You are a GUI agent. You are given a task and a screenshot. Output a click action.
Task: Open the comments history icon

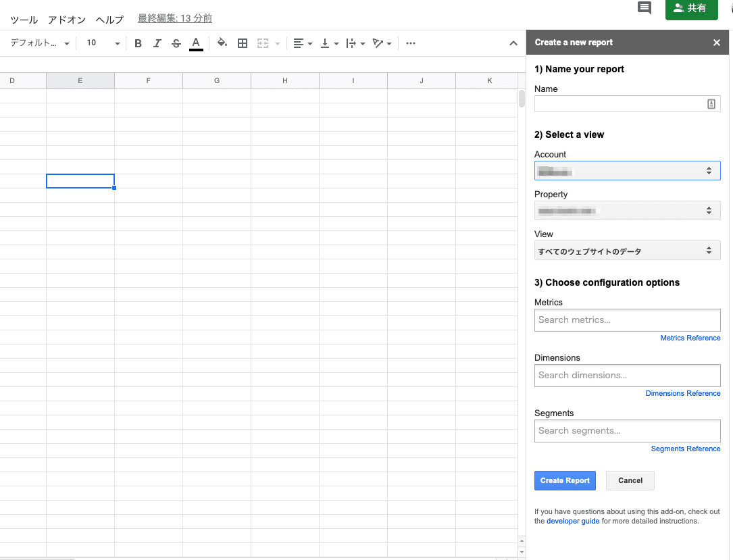pos(644,7)
